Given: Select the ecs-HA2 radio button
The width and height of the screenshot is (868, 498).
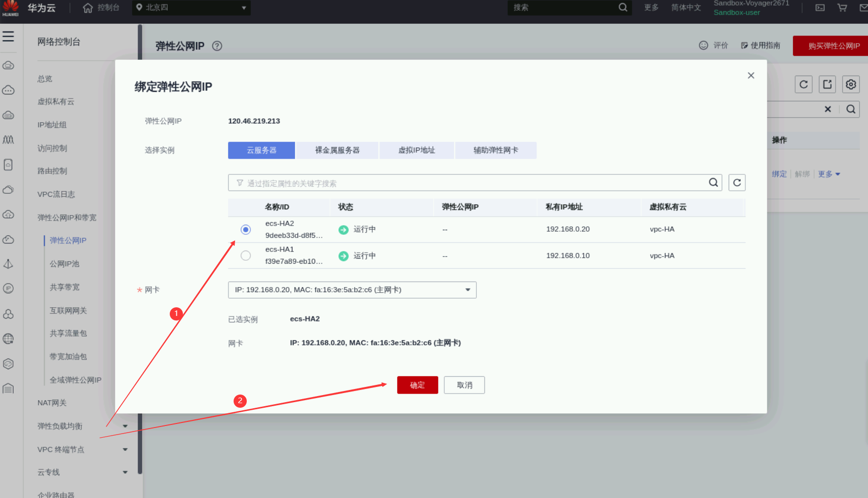Looking at the screenshot, I should [246, 230].
